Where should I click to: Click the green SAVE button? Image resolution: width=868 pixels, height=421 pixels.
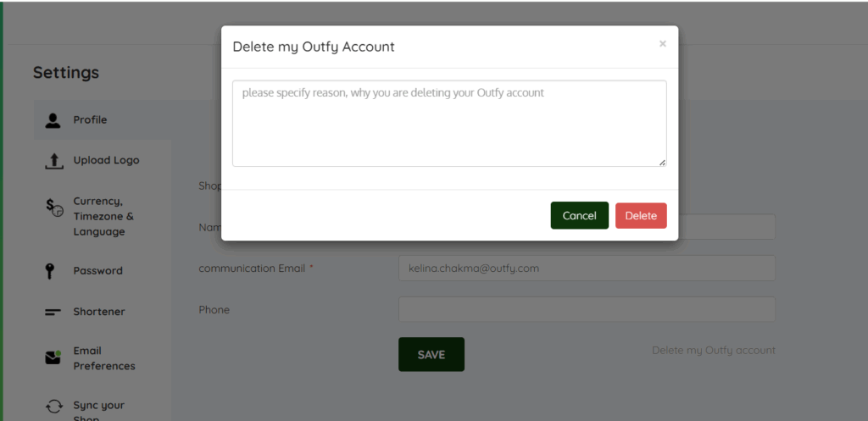[431, 354]
